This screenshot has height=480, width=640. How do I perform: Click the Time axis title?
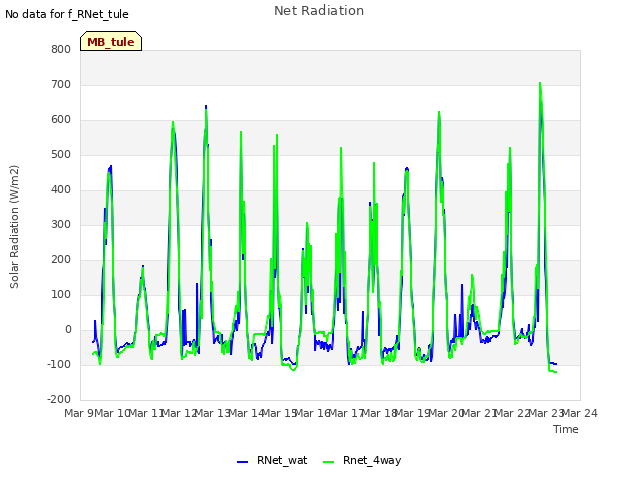565,429
